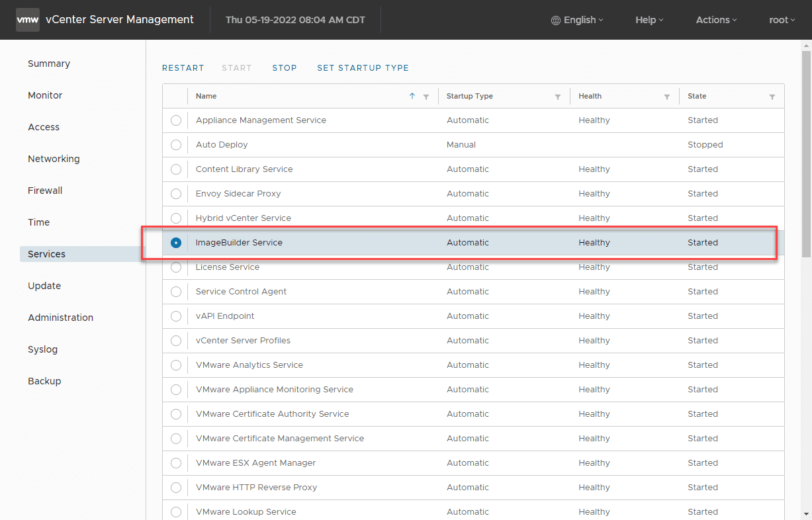Open the root user menu

click(x=782, y=20)
